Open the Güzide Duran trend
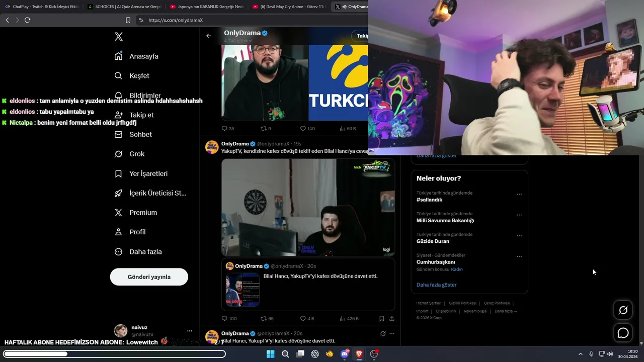Image resolution: width=644 pixels, height=362 pixels. [433, 241]
